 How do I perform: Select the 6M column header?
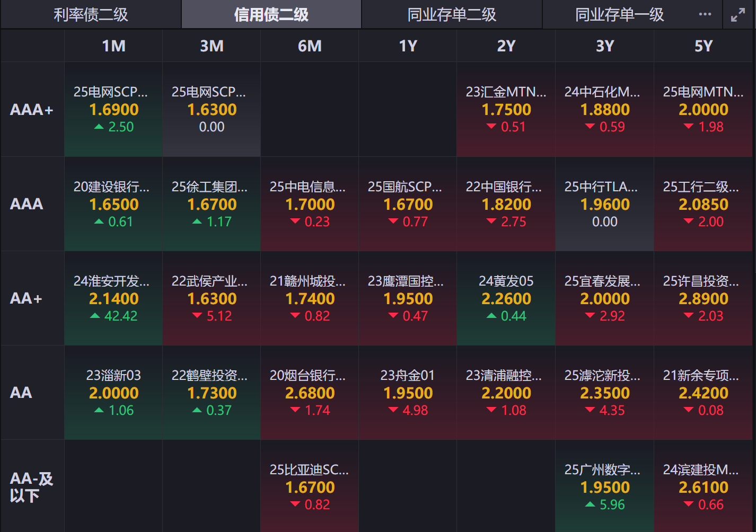(310, 46)
